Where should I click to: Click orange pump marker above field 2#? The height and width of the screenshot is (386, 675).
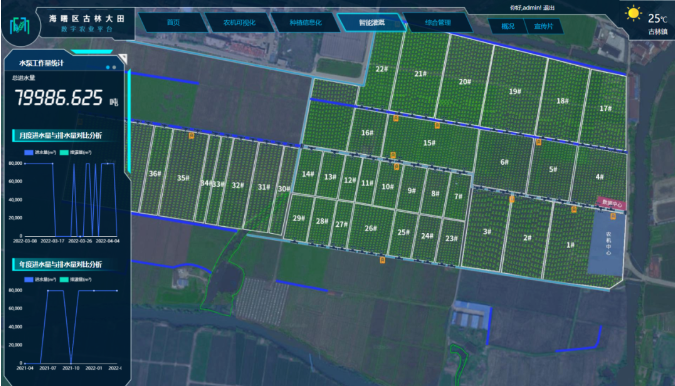512,199
